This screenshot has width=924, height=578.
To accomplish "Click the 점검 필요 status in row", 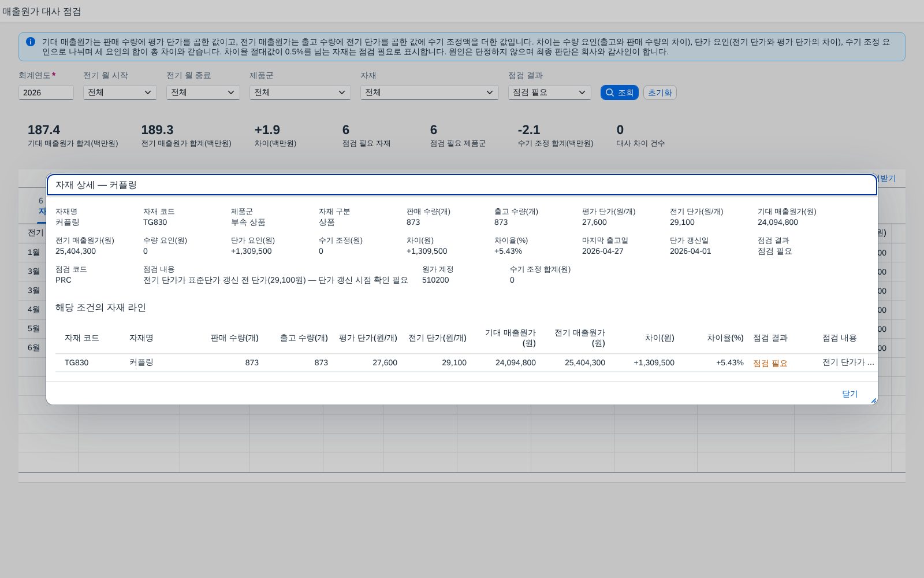I will coord(770,363).
